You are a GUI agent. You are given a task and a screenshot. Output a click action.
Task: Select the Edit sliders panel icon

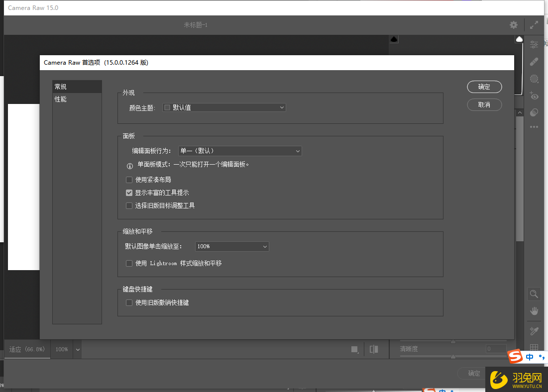(534, 44)
